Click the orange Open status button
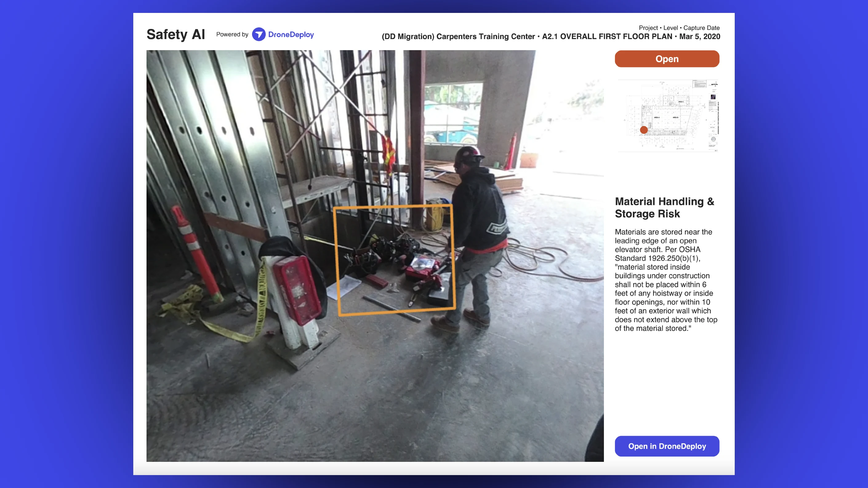 point(667,59)
